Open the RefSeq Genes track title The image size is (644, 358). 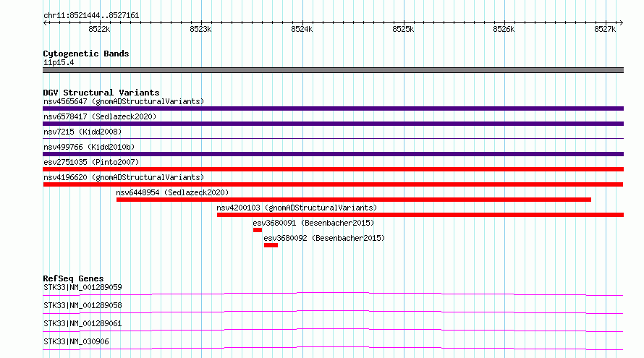(73, 278)
